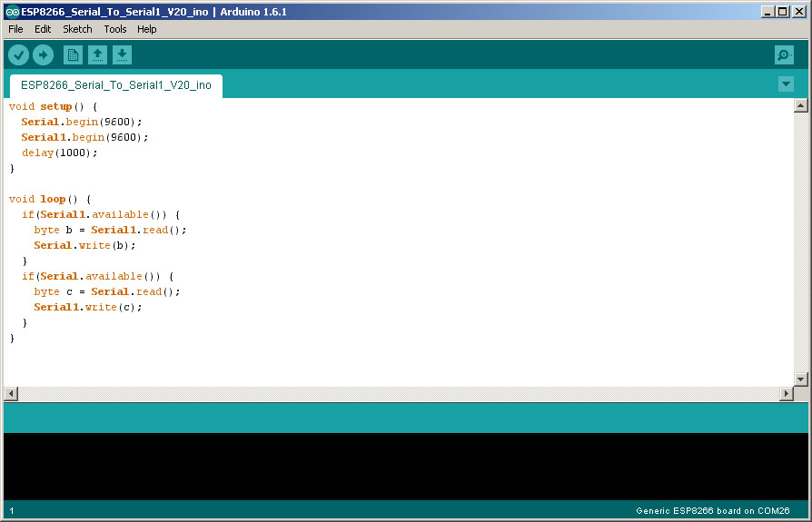812x522 pixels.
Task: Open the Edit menu
Action: click(x=43, y=29)
